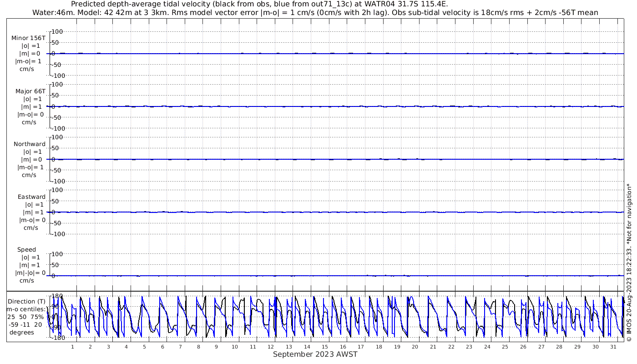Click the "Eastward" panel label

click(31, 197)
